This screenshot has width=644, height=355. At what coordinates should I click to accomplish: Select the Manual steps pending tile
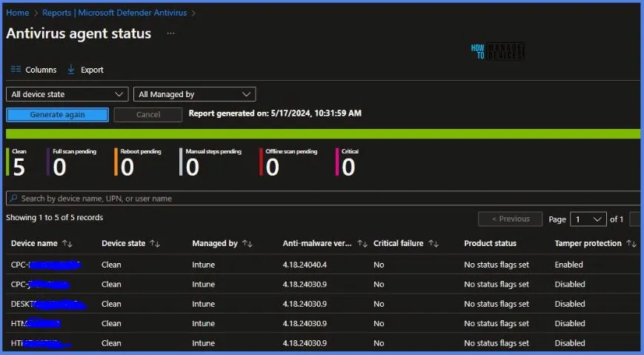[x=210, y=162]
